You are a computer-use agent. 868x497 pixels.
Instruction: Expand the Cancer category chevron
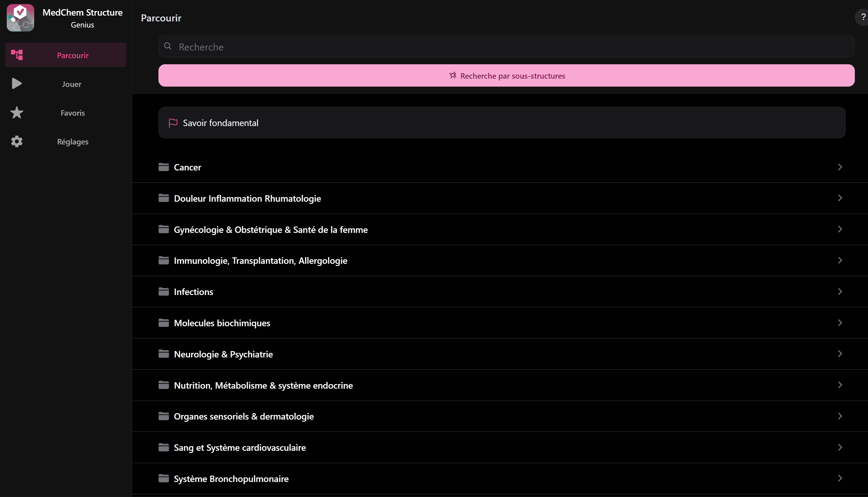840,167
